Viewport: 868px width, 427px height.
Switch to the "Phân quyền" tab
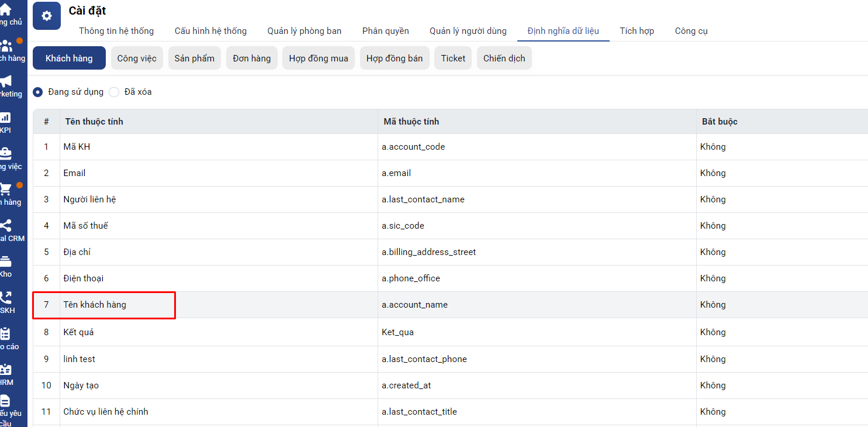(x=385, y=31)
